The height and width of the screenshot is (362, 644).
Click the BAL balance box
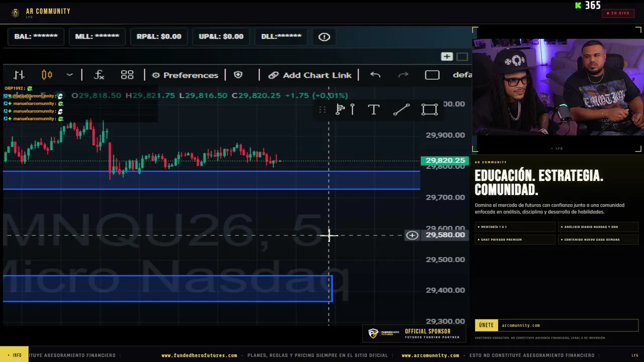point(36,36)
